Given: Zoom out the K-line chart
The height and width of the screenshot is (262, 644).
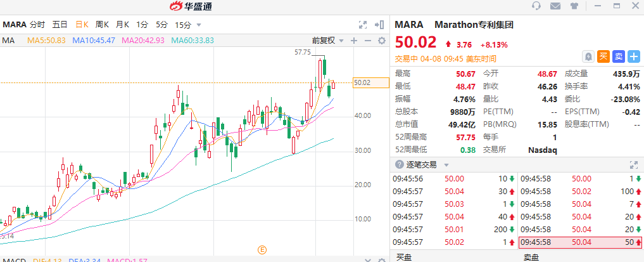Looking at the screenshot, I should tap(368, 41).
